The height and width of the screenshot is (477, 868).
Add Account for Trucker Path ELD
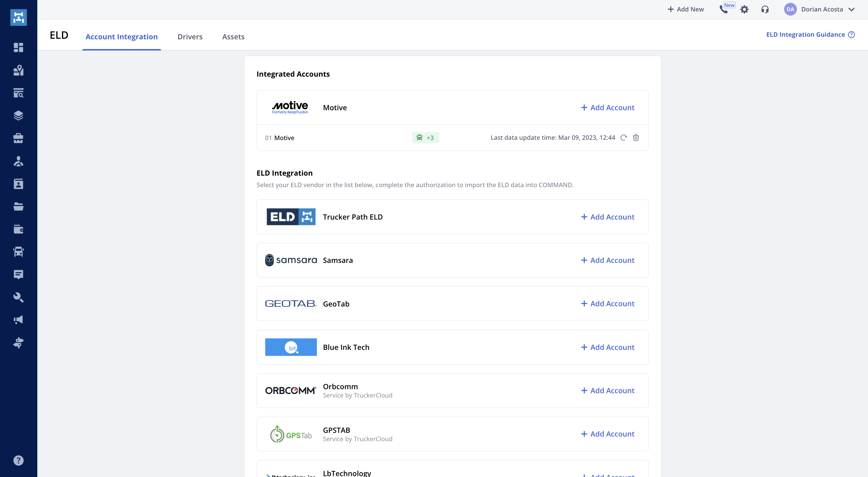(608, 217)
